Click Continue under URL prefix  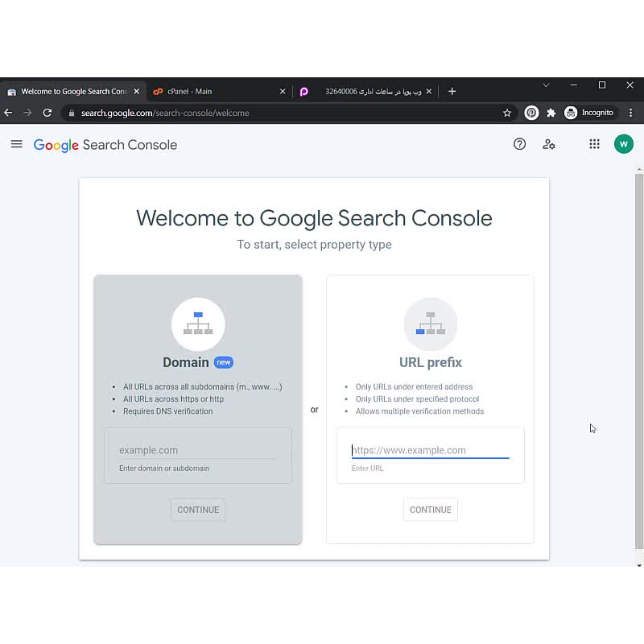point(430,510)
